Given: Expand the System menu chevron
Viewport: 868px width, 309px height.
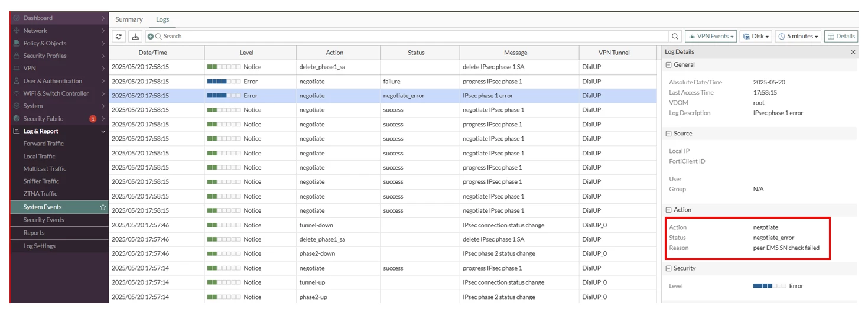Looking at the screenshot, I should click(103, 106).
